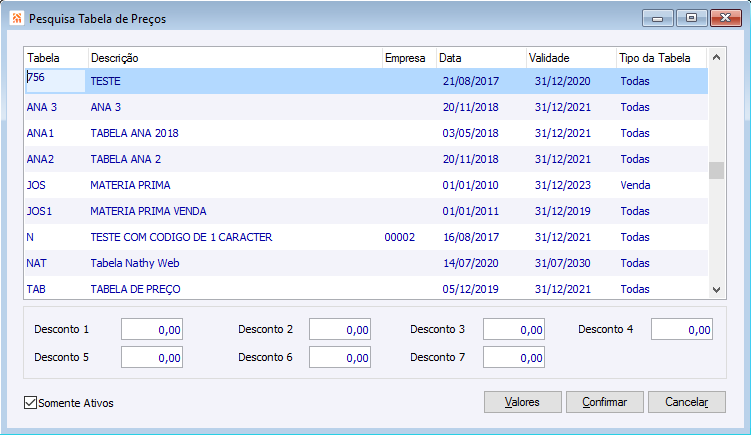Select the JOS1 table row
The width and height of the screenshot is (751, 435).
click(366, 211)
